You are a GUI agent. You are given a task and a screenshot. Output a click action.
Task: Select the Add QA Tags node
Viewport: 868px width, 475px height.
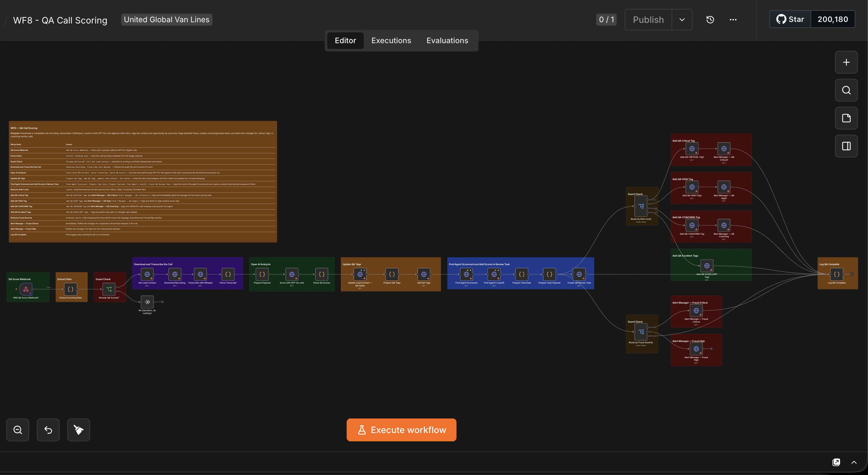tap(424, 274)
